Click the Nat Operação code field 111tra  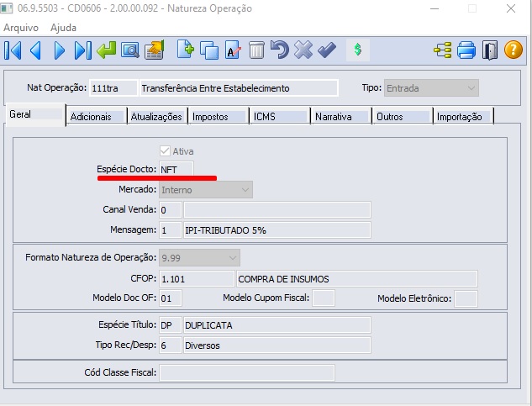(113, 88)
